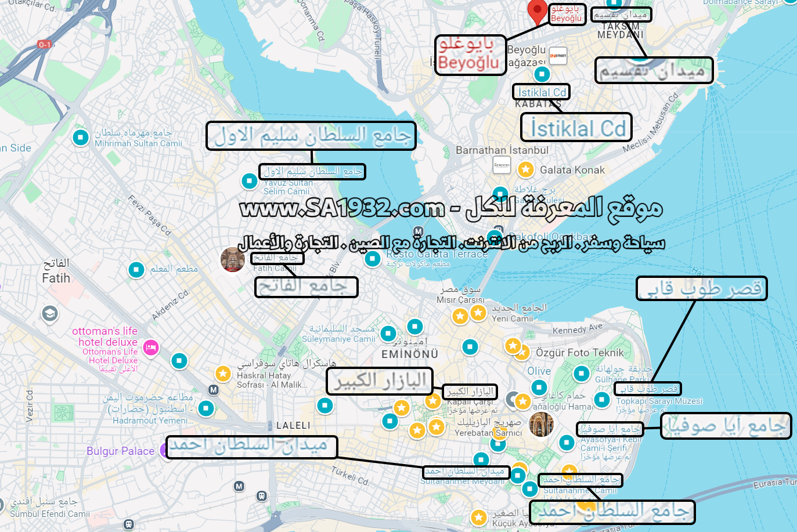Viewport: 797px width, 532px height.
Task: Select the Kennedy Ave road label
Action: pos(578,330)
